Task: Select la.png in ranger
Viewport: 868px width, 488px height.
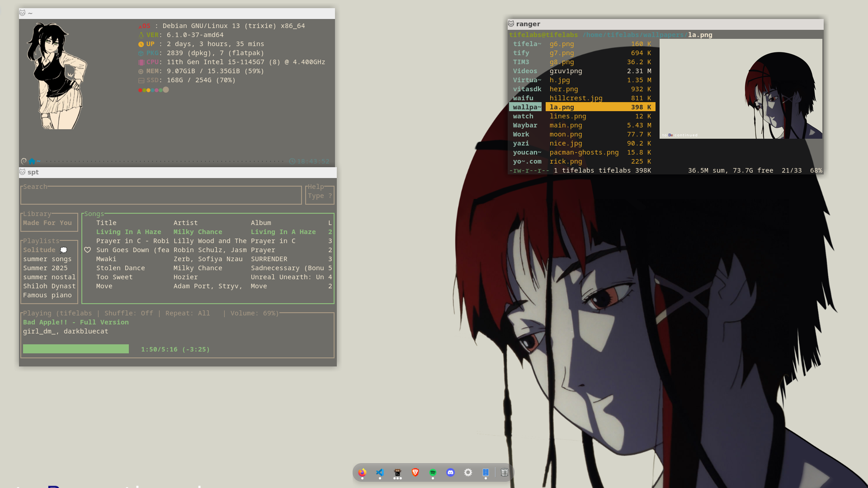Action: (x=600, y=107)
